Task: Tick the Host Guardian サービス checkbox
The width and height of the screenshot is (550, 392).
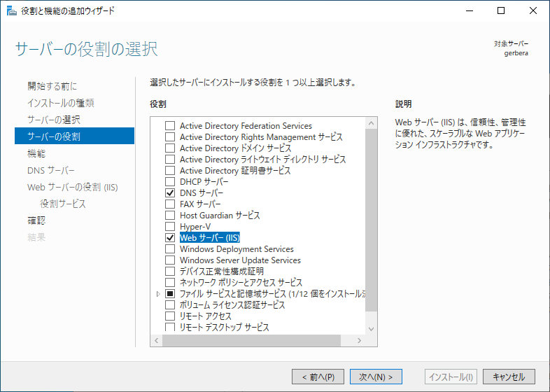Action: coord(170,216)
